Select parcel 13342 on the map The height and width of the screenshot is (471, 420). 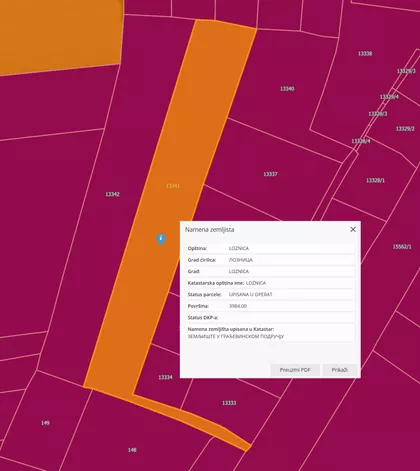(112, 194)
